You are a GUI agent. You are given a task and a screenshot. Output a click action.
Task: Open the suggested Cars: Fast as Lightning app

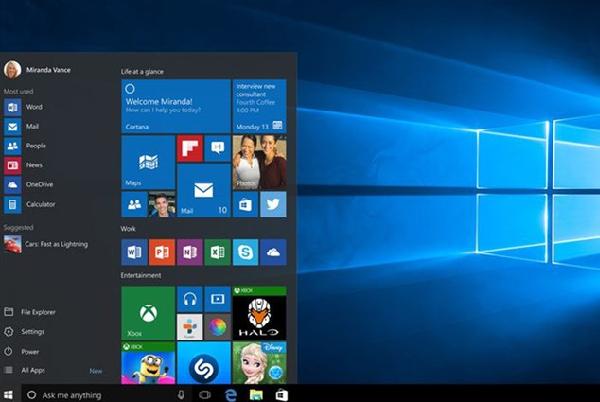[46, 244]
